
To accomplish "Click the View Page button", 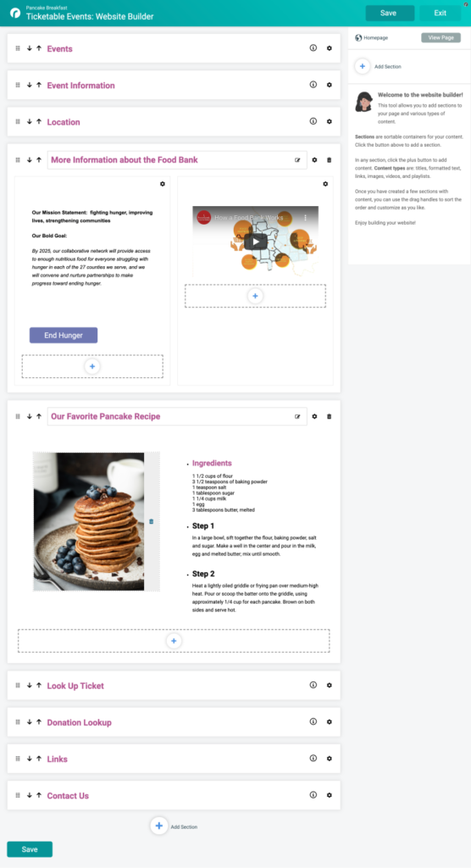I will click(x=441, y=37).
